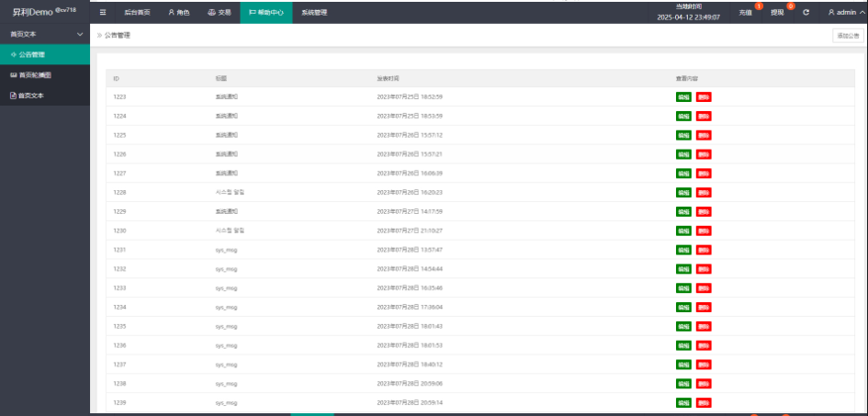Viewport: 868px width, 416px height.
Task: Edit announcement 1228
Action: click(683, 193)
